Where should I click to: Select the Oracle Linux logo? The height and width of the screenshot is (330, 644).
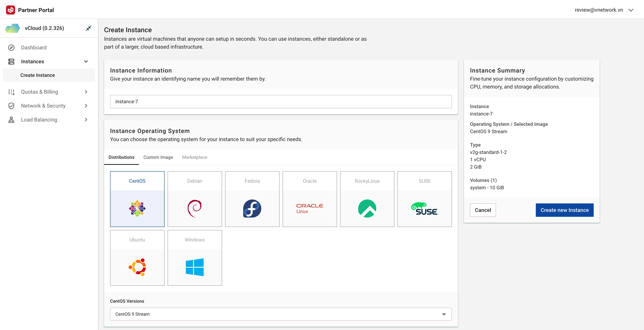point(310,208)
